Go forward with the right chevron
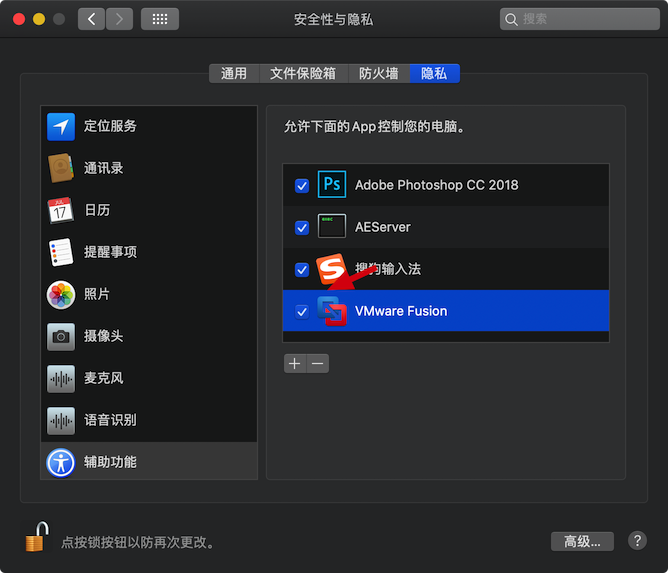The height and width of the screenshot is (573, 668). point(119,19)
